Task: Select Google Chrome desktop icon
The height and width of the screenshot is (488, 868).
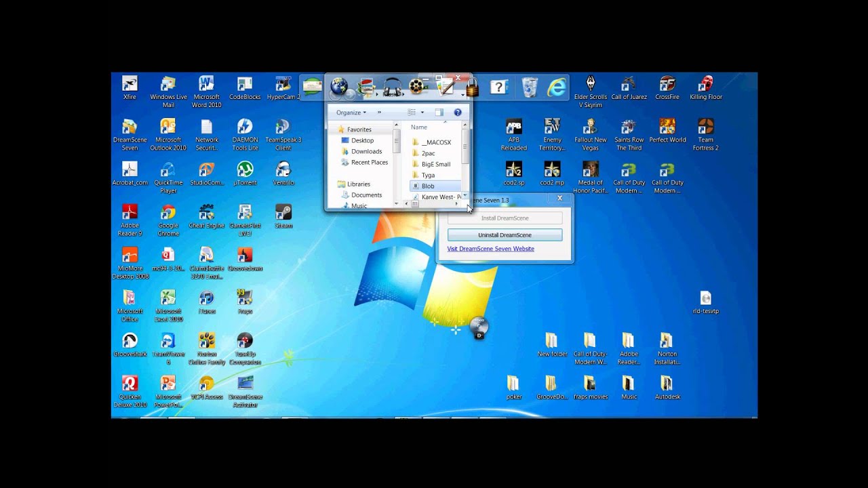Action: click(168, 220)
